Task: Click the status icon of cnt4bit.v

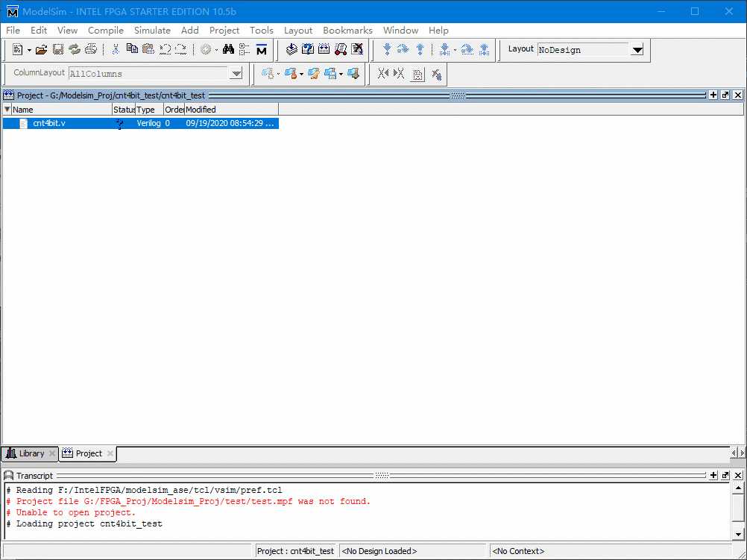Action: pyautogui.click(x=119, y=124)
